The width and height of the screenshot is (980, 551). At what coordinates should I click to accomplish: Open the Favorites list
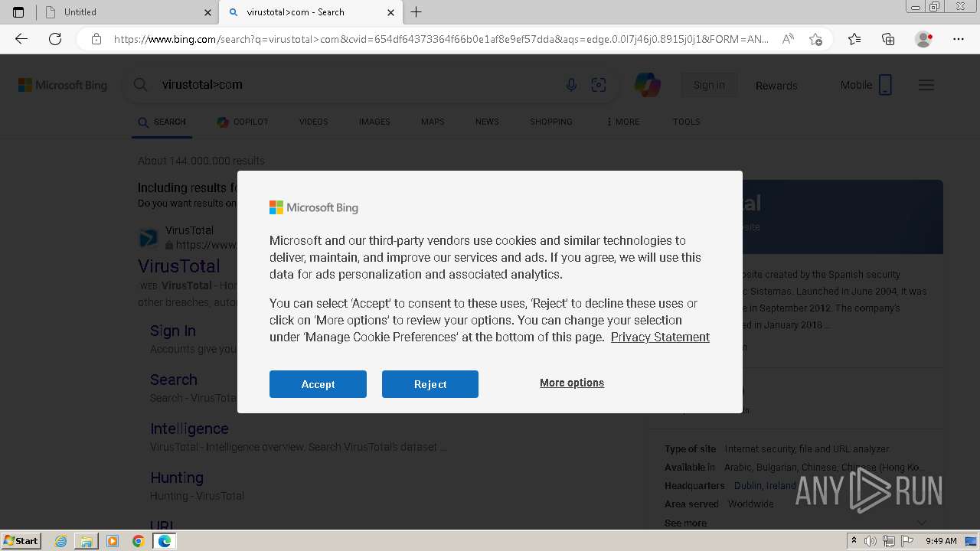(854, 39)
